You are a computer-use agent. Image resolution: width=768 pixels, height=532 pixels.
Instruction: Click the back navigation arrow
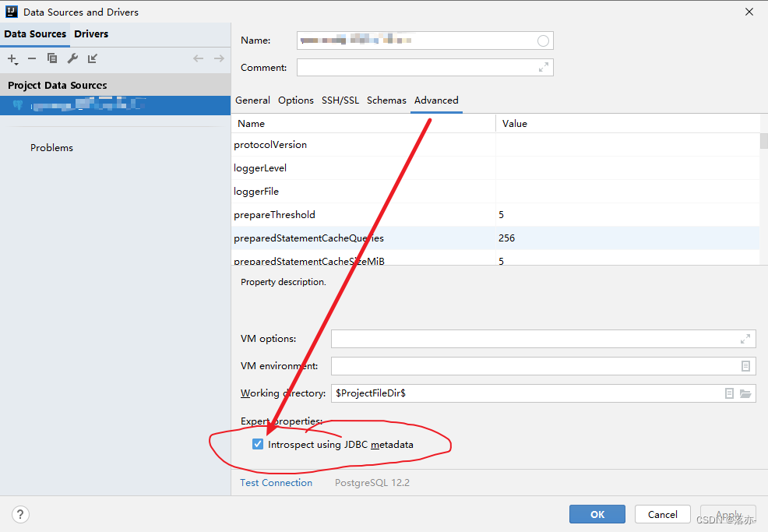(x=199, y=58)
